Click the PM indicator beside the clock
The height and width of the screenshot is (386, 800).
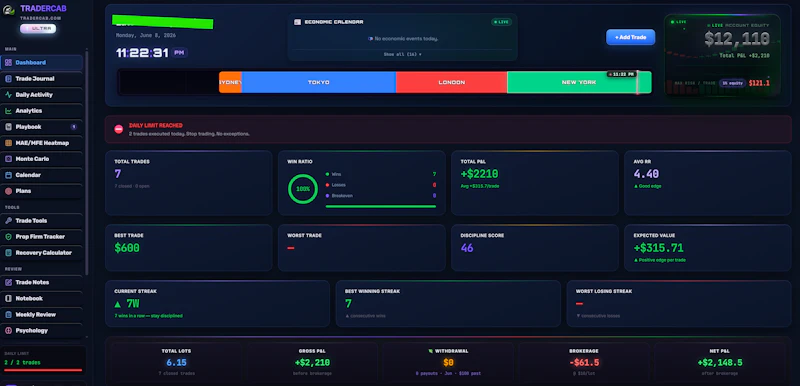click(179, 53)
